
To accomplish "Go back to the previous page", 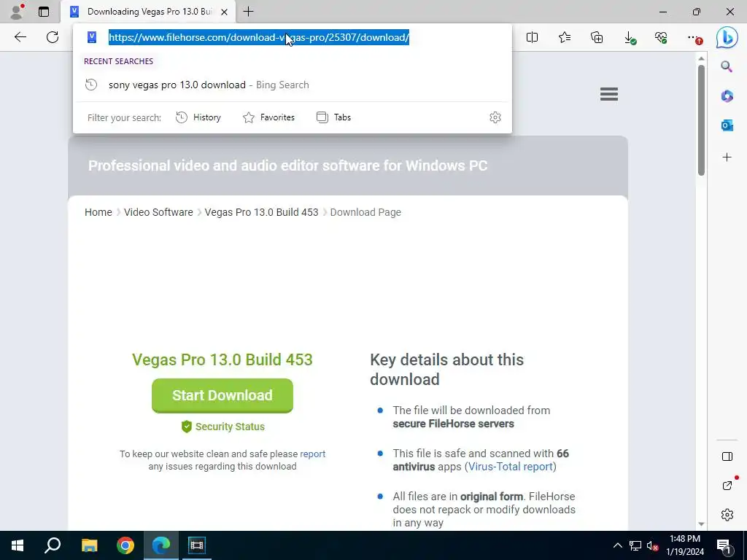I will click(x=20, y=37).
